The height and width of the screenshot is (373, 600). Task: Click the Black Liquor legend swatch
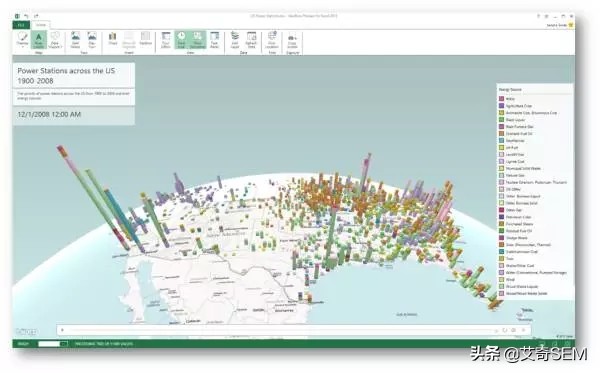[501, 120]
